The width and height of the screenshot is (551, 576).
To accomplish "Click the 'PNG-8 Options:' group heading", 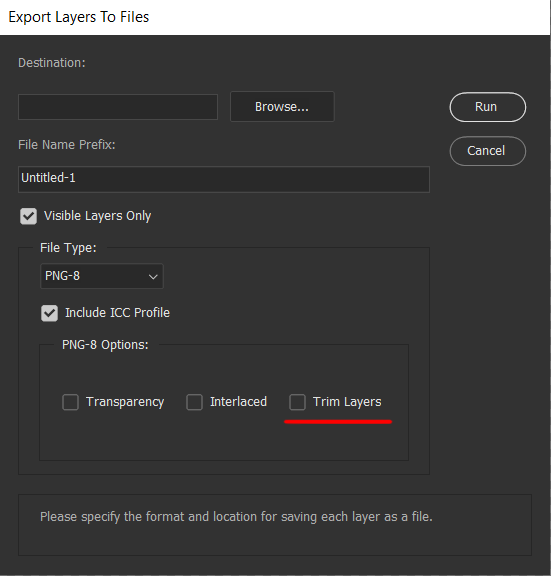I will (x=105, y=345).
